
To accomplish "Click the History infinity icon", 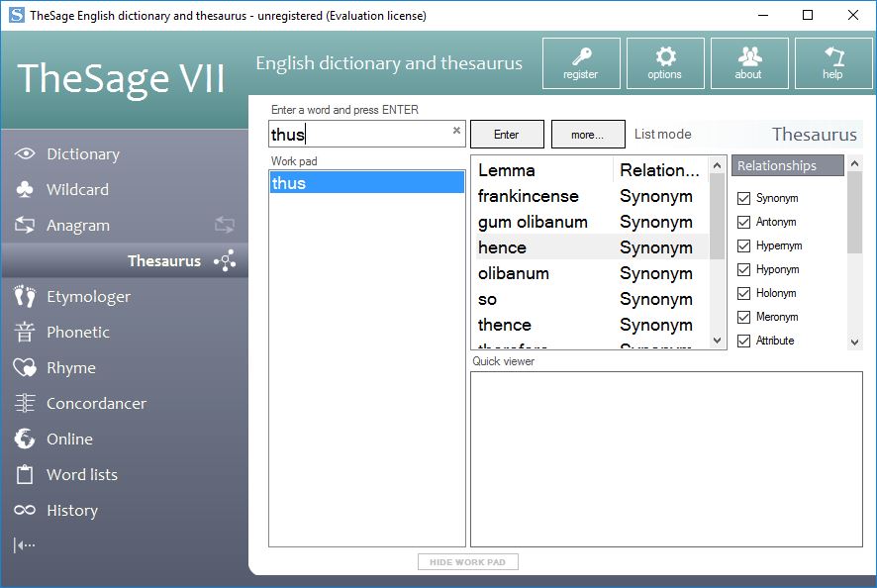I will pyautogui.click(x=25, y=510).
